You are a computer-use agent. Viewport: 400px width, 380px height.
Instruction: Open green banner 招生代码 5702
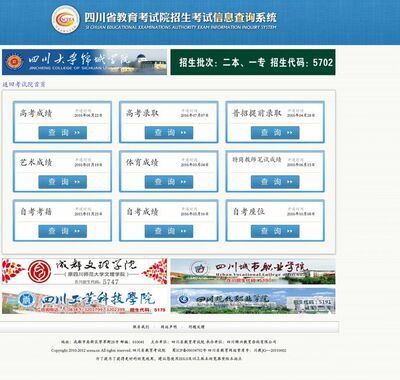click(253, 62)
